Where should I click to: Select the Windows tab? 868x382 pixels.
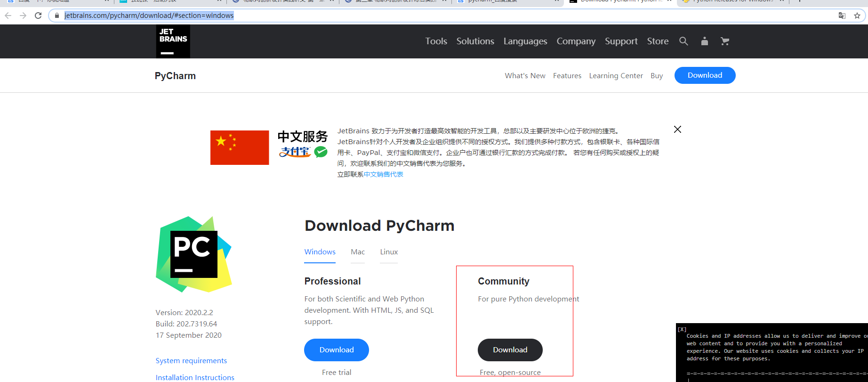tap(320, 252)
